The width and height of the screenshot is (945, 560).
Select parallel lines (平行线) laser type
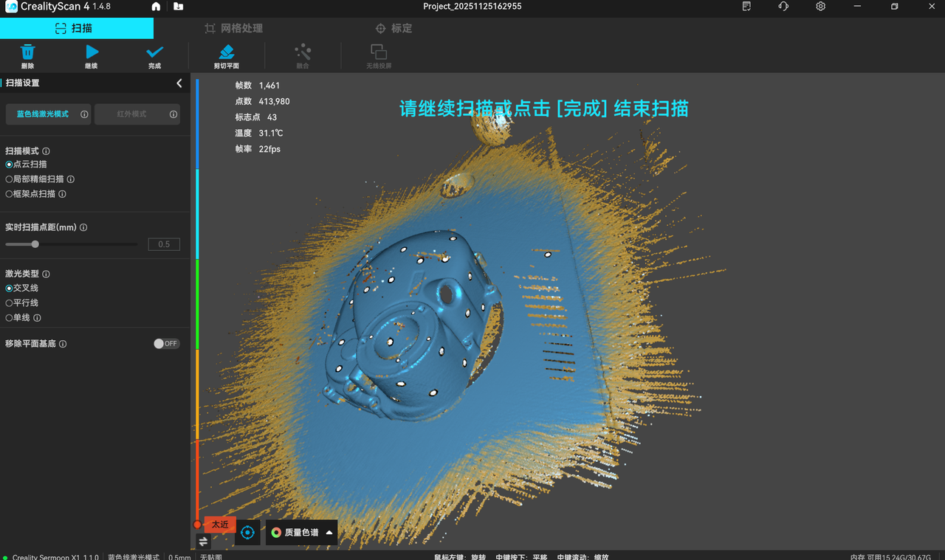pyautogui.click(x=9, y=303)
